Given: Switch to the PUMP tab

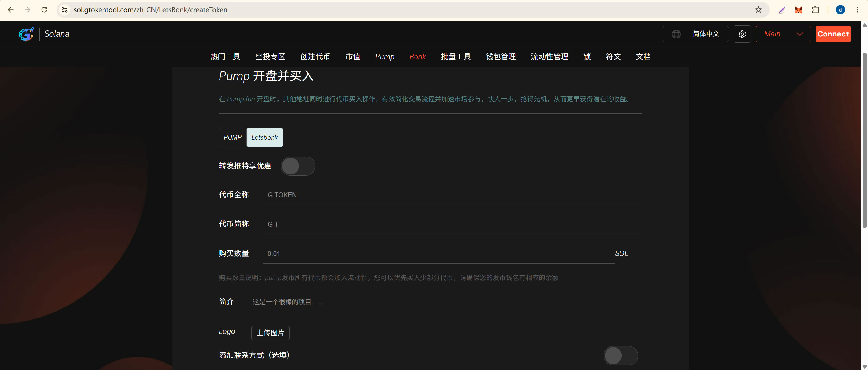Looking at the screenshot, I should coord(233,137).
